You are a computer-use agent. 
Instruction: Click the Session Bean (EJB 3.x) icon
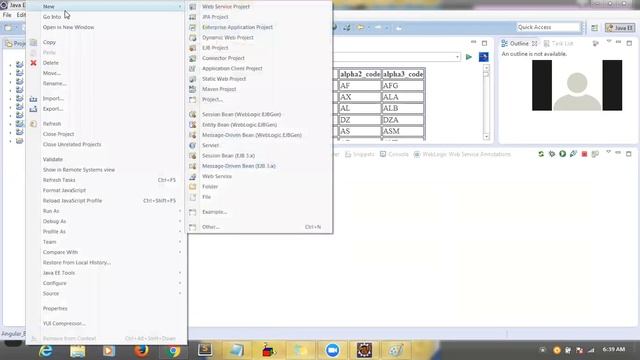tap(193, 156)
